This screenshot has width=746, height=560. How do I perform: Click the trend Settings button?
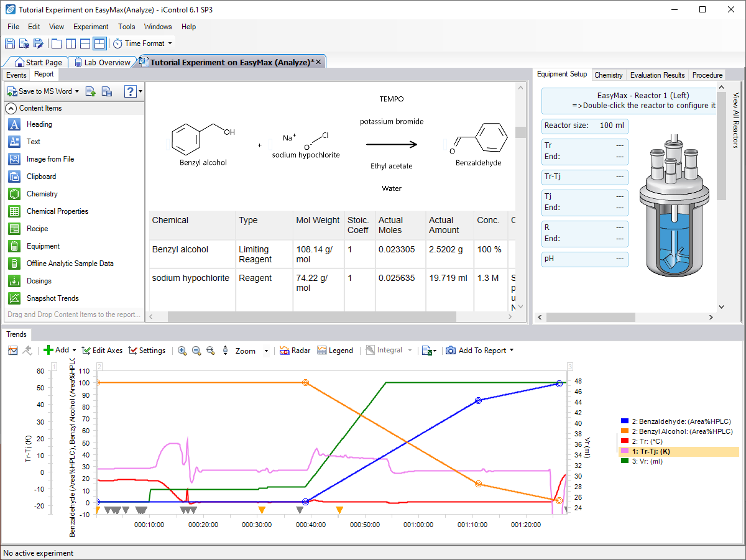147,351
